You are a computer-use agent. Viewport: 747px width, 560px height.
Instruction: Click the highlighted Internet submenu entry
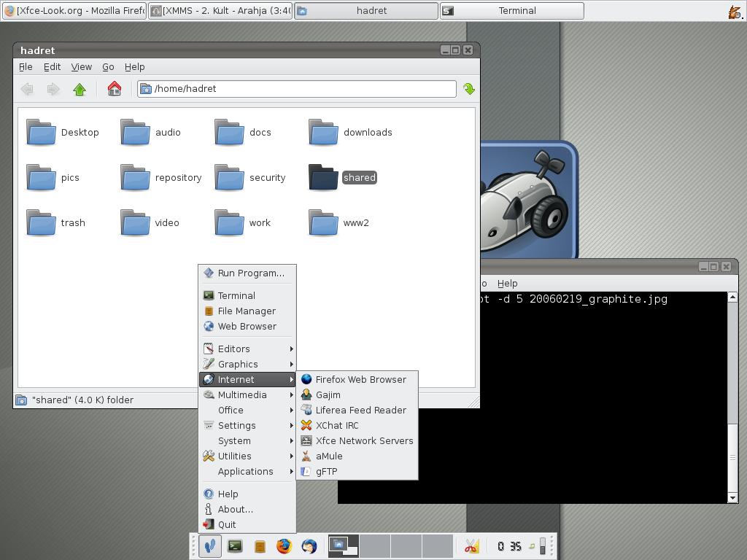point(248,379)
